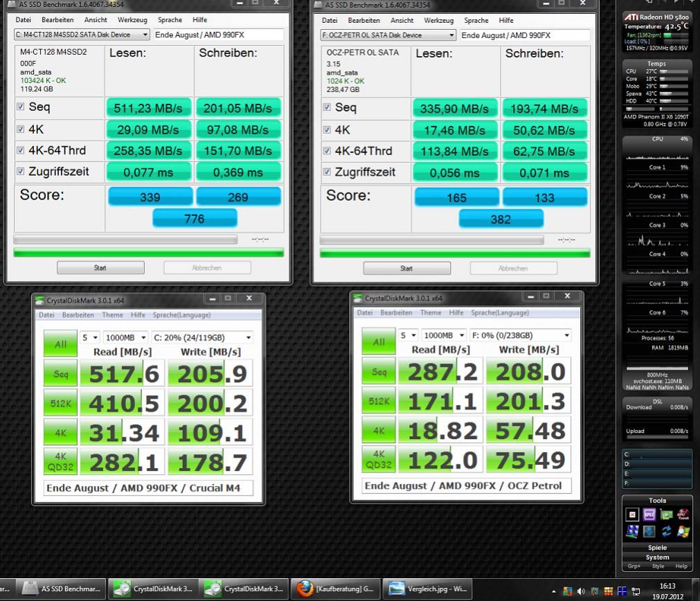Open 1000MB size dropdown in Crucial M4 CrystalDiskMark

coord(125,338)
